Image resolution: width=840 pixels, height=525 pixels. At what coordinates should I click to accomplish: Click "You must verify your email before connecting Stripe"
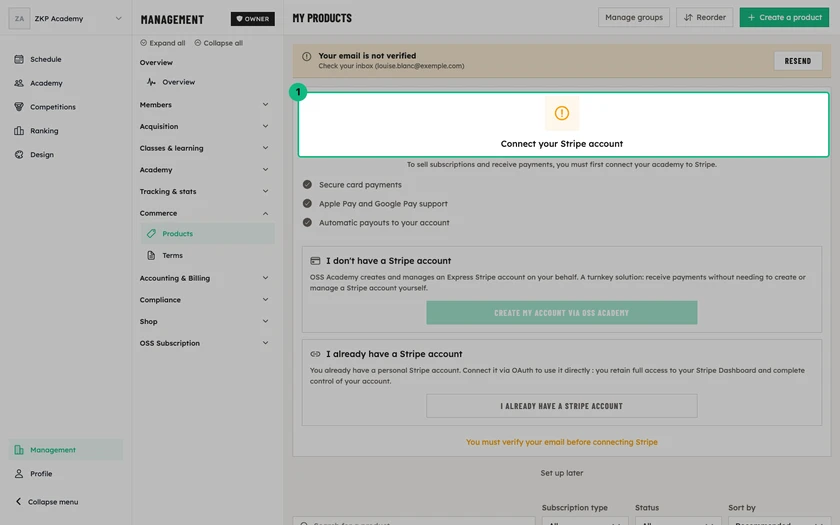point(561,442)
